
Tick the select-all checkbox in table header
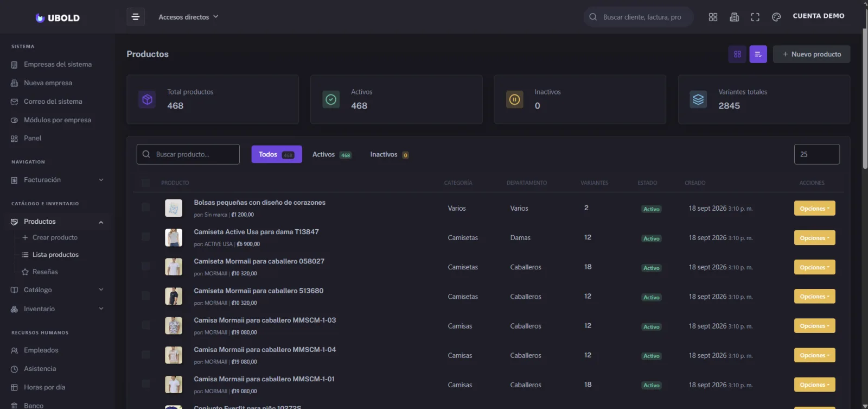145,183
